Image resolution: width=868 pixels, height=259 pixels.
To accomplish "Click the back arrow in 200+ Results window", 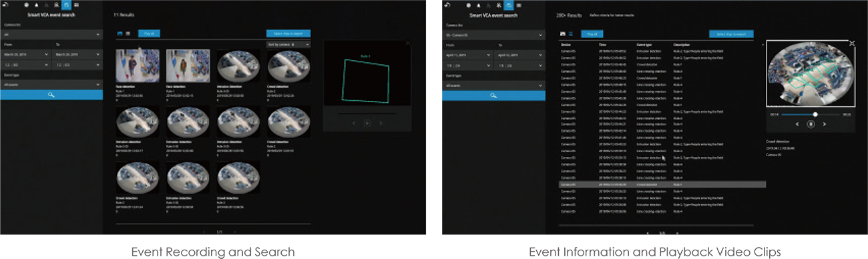I will coord(447,5).
